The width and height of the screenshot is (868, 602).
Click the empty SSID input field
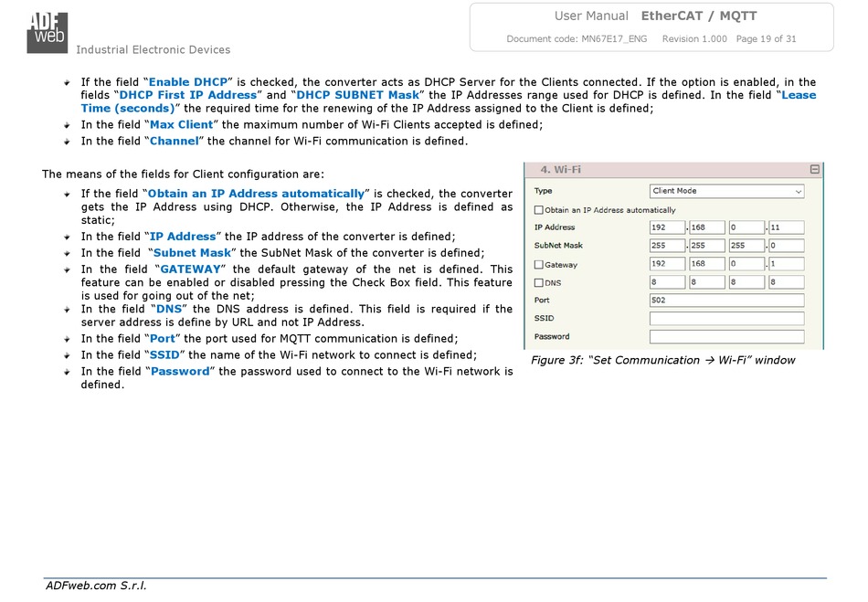tap(726, 319)
